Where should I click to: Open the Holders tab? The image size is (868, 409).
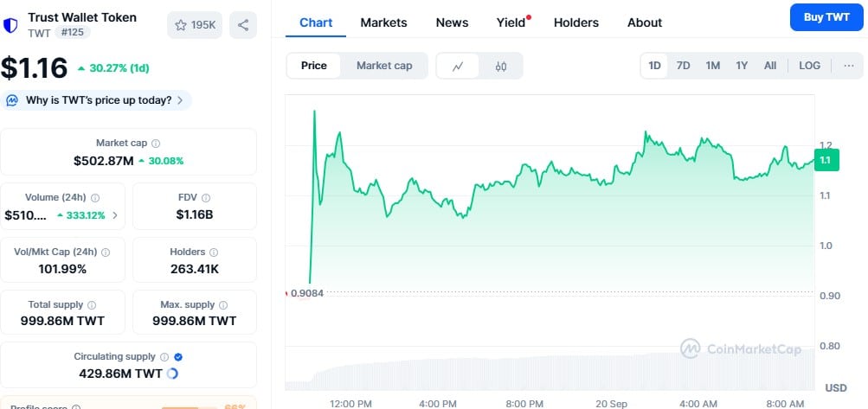click(x=576, y=22)
